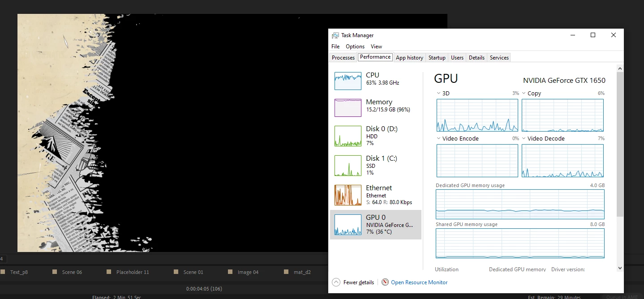Select the Text_p8 composition tab
The width and height of the screenshot is (644, 299).
point(19,272)
